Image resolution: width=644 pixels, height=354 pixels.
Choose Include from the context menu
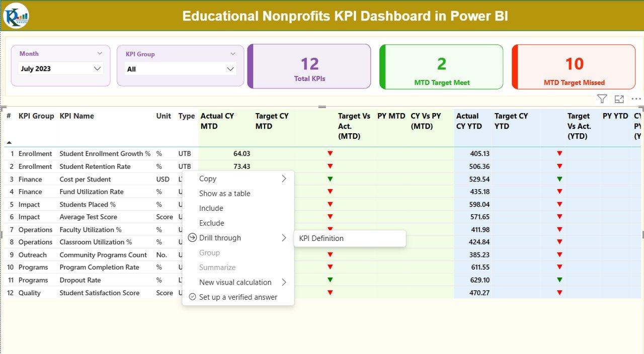[211, 208]
